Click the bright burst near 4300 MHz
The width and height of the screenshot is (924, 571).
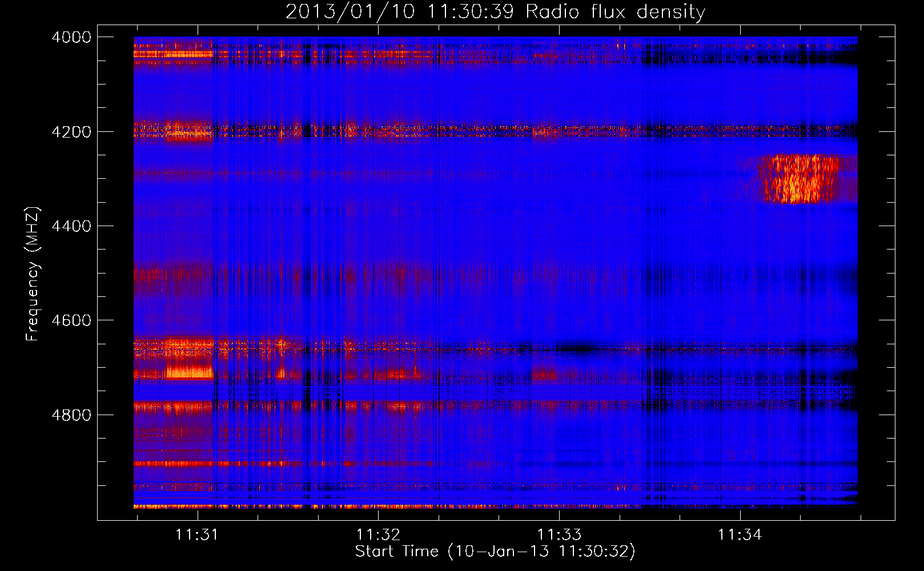click(x=800, y=179)
